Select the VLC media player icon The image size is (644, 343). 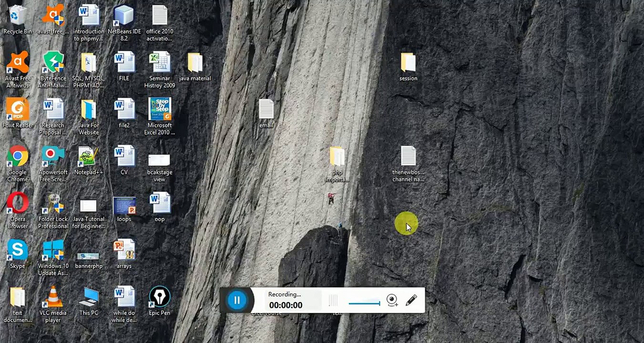pos(53,301)
